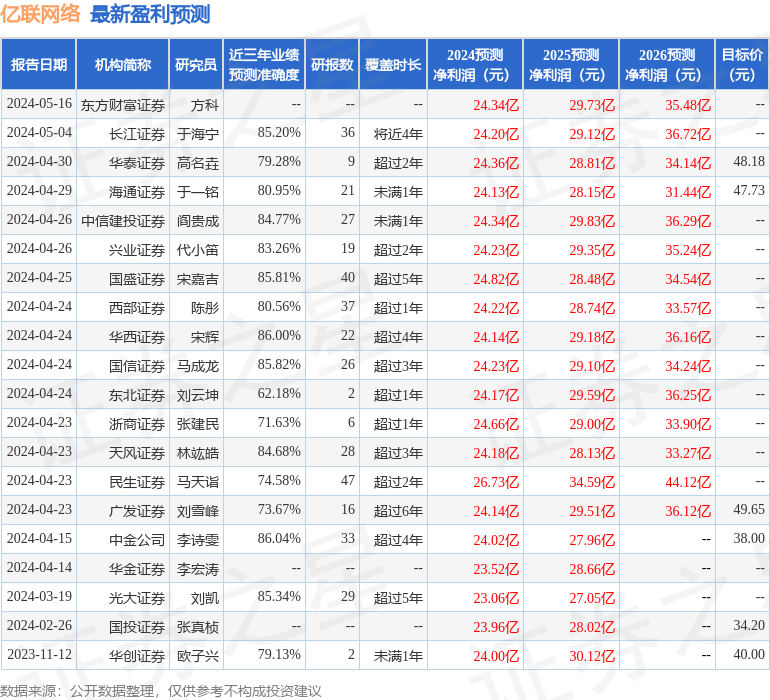Viewport: 770px width, 700px height.
Task: Click 2026 profit forecast 44.12亿
Action: (x=688, y=482)
